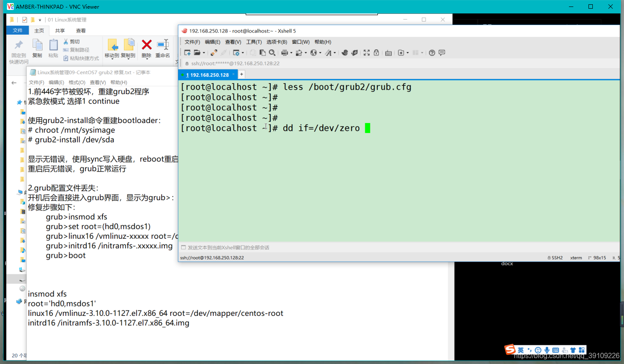This screenshot has width=624, height=364.
Task: Click the Explorer blue 文件 button
Action: pyautogui.click(x=18, y=30)
